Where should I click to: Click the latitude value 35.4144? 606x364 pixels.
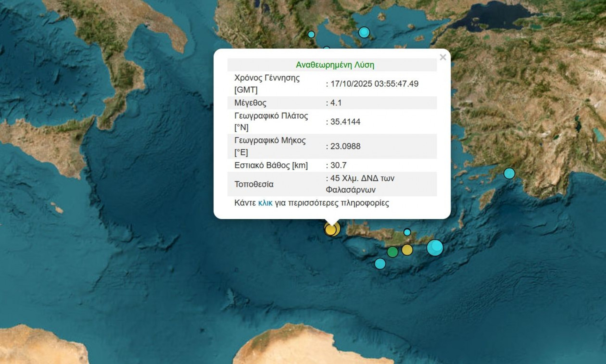(x=343, y=122)
